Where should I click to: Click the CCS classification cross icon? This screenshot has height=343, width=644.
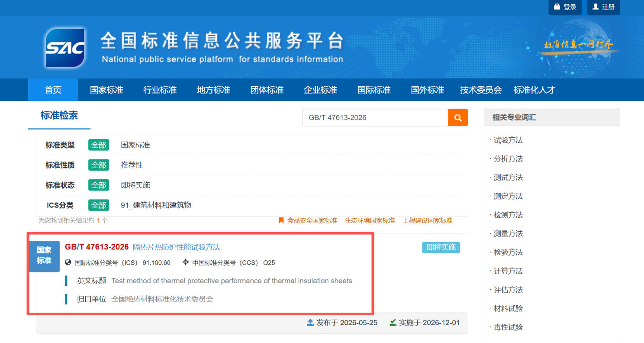point(186,262)
